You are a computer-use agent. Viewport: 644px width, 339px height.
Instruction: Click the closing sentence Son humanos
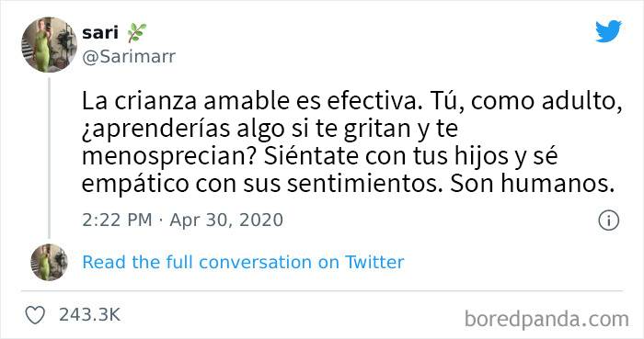532,184
